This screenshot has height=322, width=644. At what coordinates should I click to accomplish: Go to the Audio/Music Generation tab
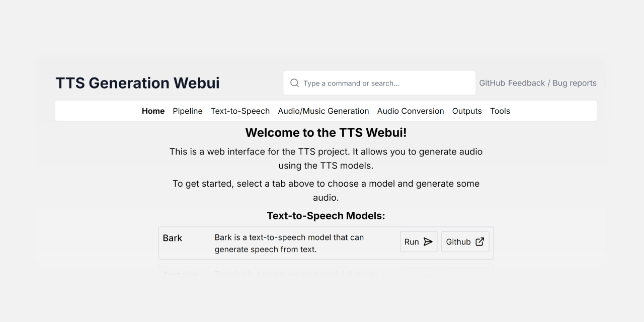tap(324, 111)
